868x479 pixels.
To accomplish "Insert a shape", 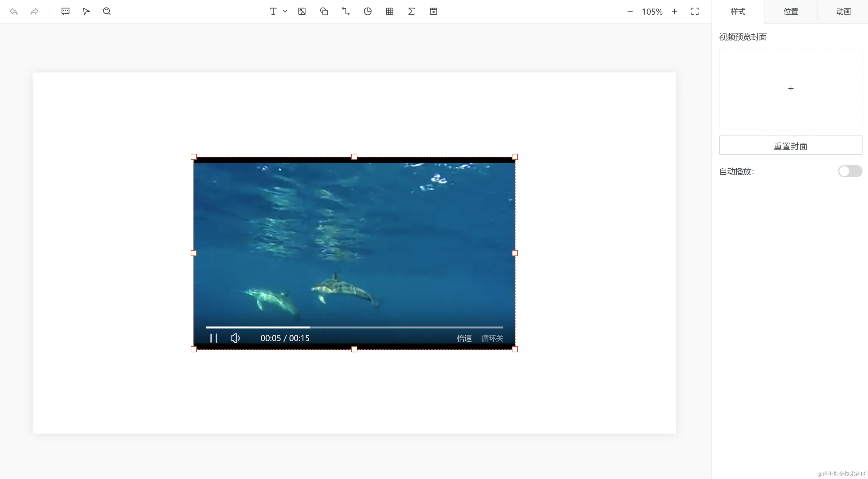I will (x=324, y=12).
